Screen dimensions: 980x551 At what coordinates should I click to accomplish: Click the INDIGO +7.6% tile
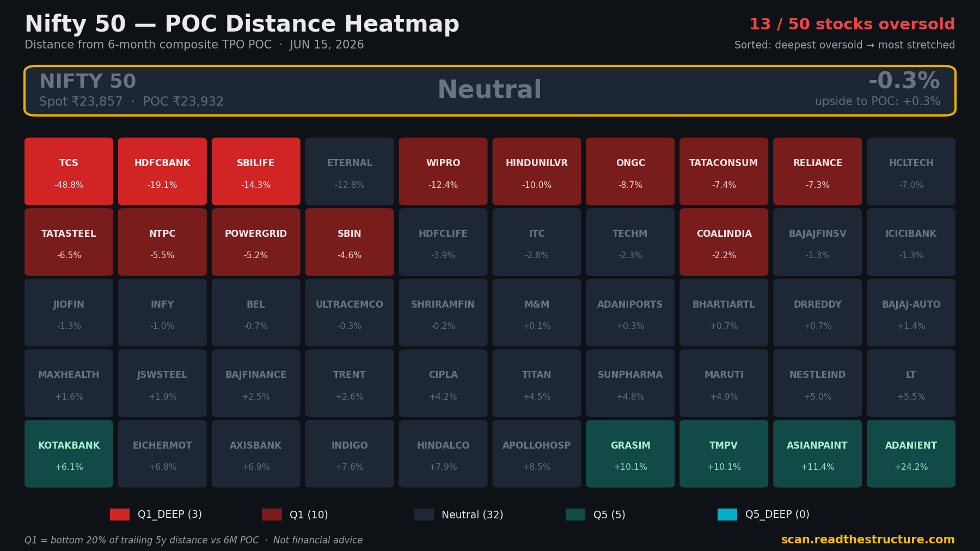point(350,454)
